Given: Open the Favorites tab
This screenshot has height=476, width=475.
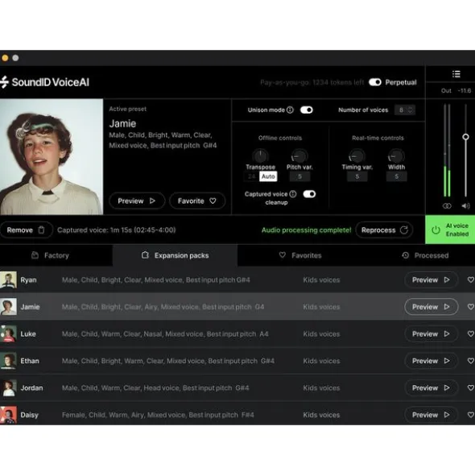Looking at the screenshot, I should [x=300, y=255].
